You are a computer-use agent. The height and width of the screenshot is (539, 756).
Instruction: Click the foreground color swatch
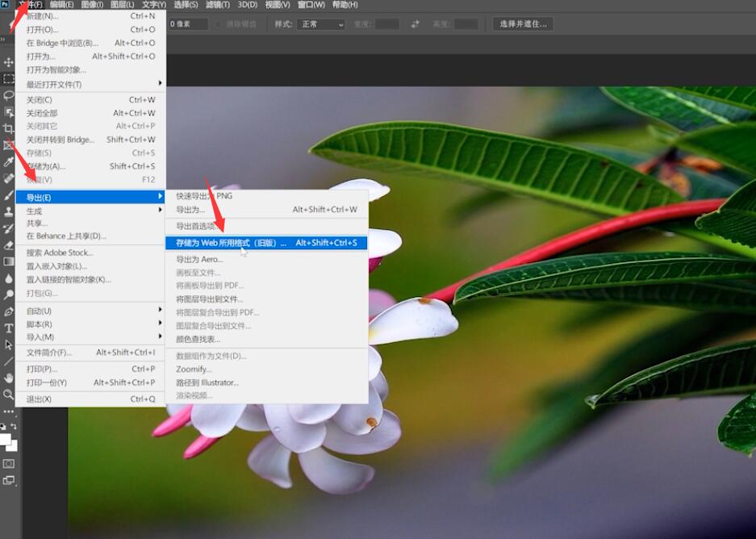point(5,439)
